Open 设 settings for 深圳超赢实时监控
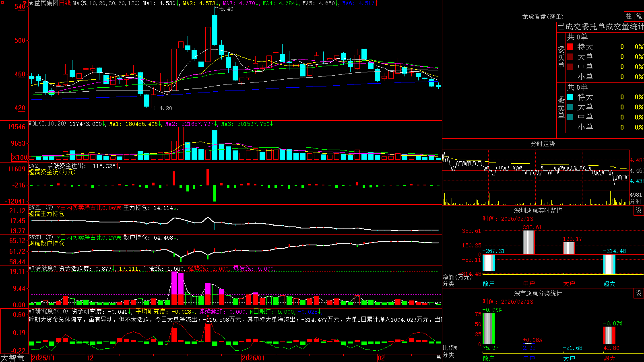The width and height of the screenshot is (644, 362). pyautogui.click(x=639, y=210)
